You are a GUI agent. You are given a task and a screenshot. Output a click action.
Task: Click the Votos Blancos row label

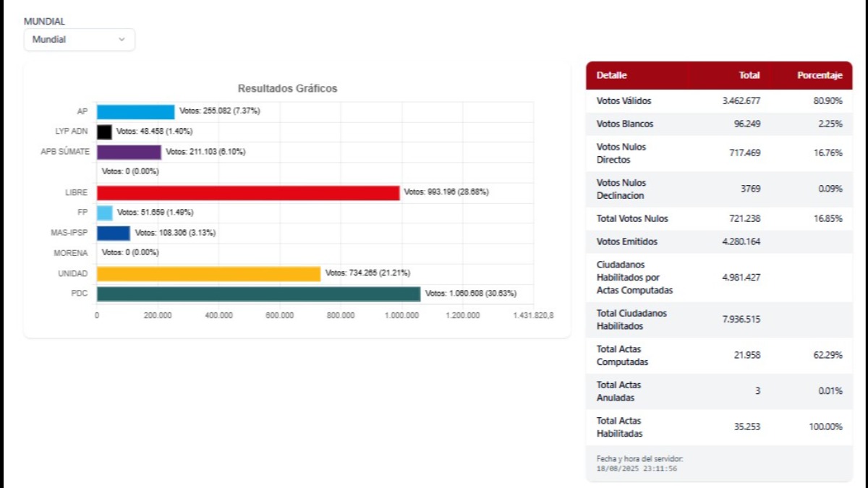point(625,124)
